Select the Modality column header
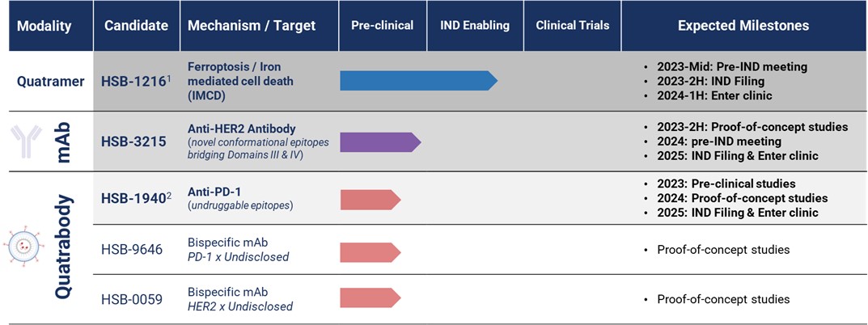The width and height of the screenshot is (868, 325). click(x=44, y=26)
